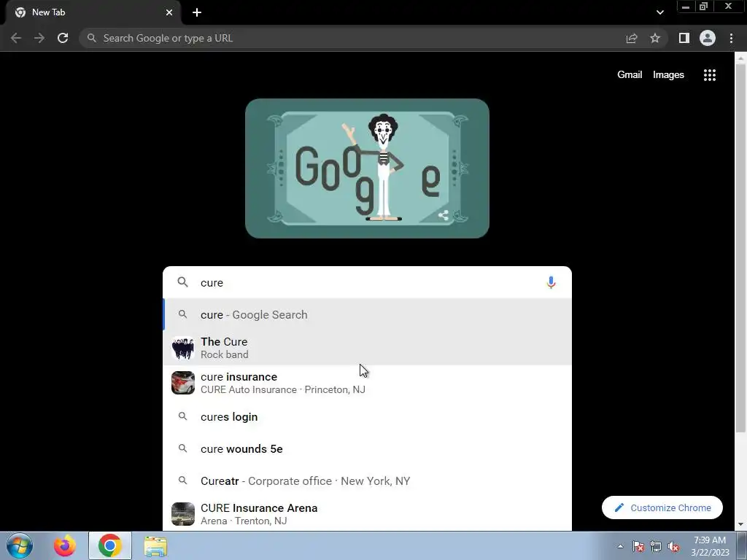
Task: Click the scrollbar down arrow
Action: tap(740, 524)
